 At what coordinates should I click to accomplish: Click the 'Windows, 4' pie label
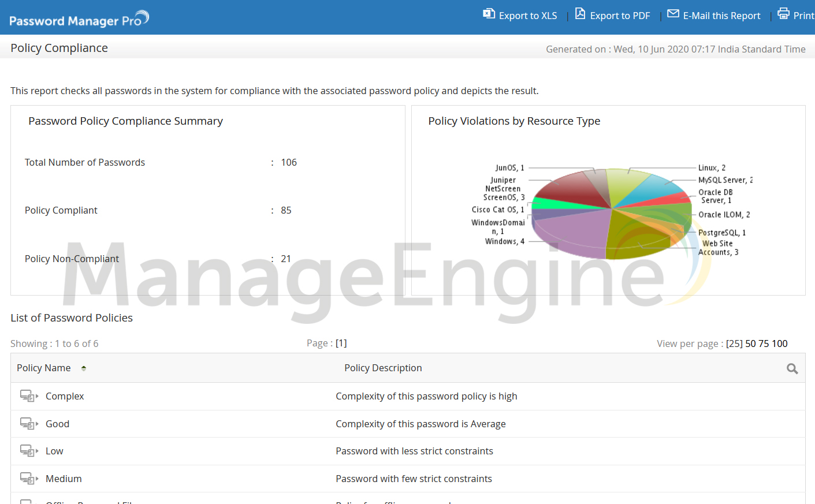505,241
